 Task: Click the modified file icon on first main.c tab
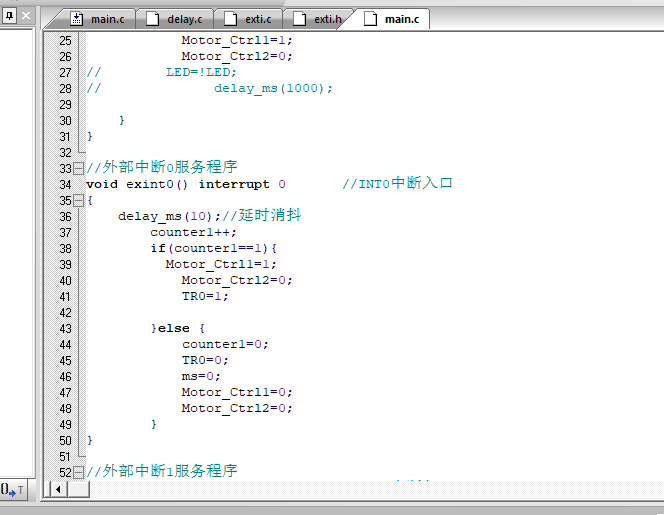pos(76,19)
